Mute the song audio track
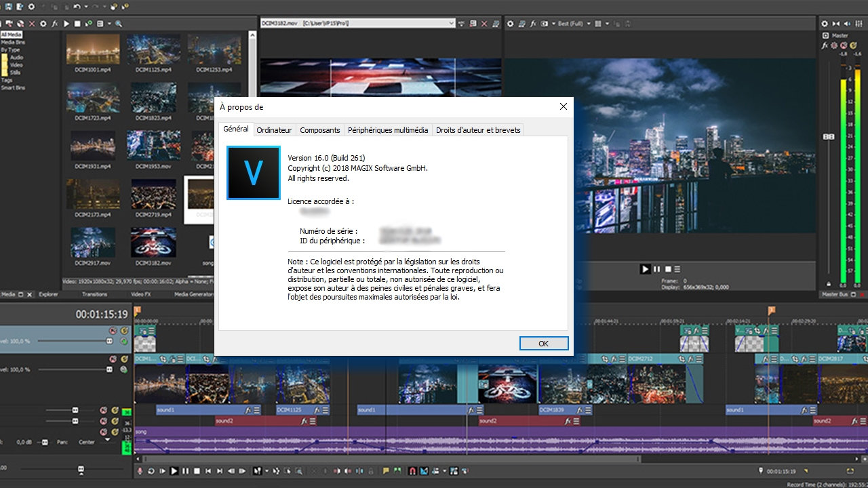868x488 pixels. click(103, 432)
